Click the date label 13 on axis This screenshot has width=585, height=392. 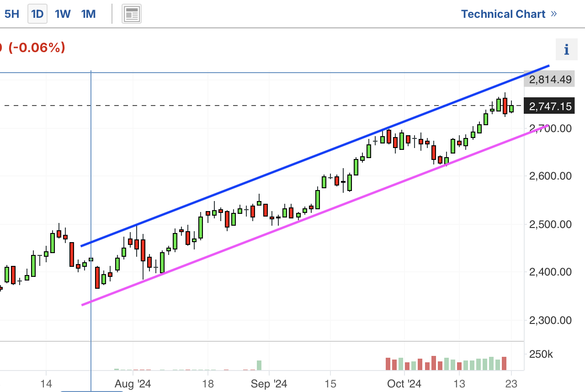pyautogui.click(x=459, y=384)
